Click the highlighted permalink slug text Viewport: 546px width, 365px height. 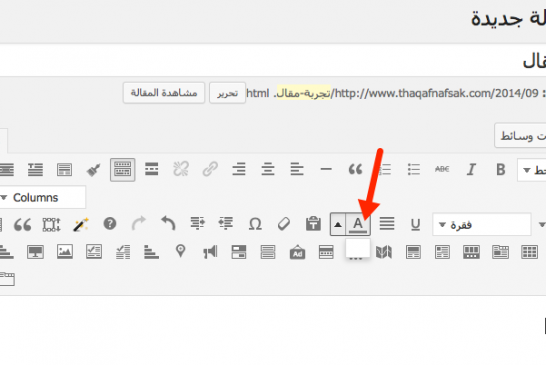[303, 93]
